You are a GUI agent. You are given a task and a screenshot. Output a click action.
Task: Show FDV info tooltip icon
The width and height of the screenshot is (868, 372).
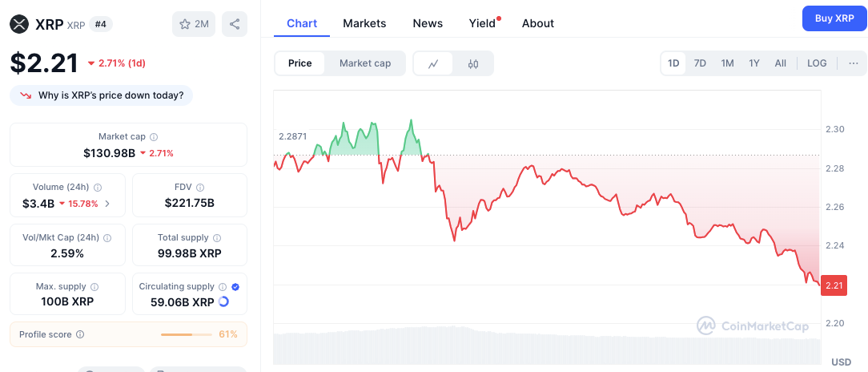[x=200, y=188]
